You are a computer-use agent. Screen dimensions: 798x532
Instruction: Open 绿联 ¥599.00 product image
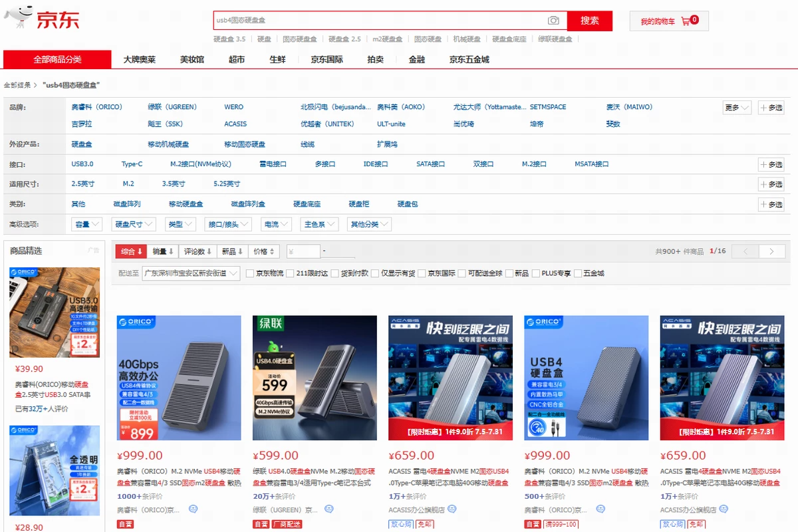pos(315,378)
